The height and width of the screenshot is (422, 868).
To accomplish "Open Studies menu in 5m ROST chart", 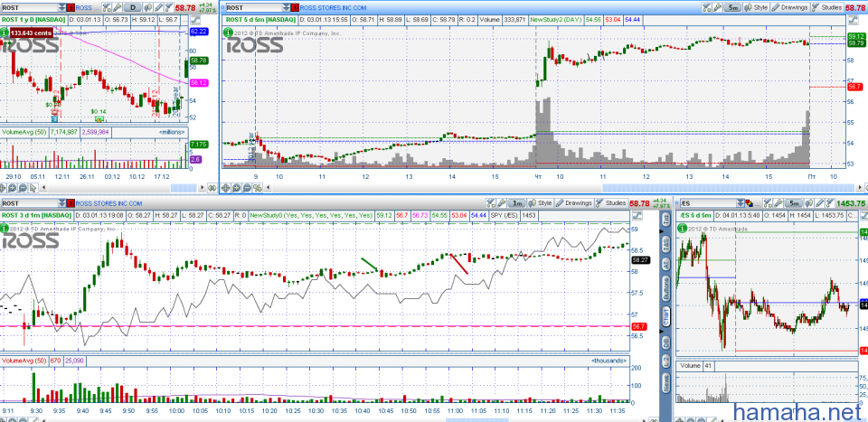I will coord(827,8).
